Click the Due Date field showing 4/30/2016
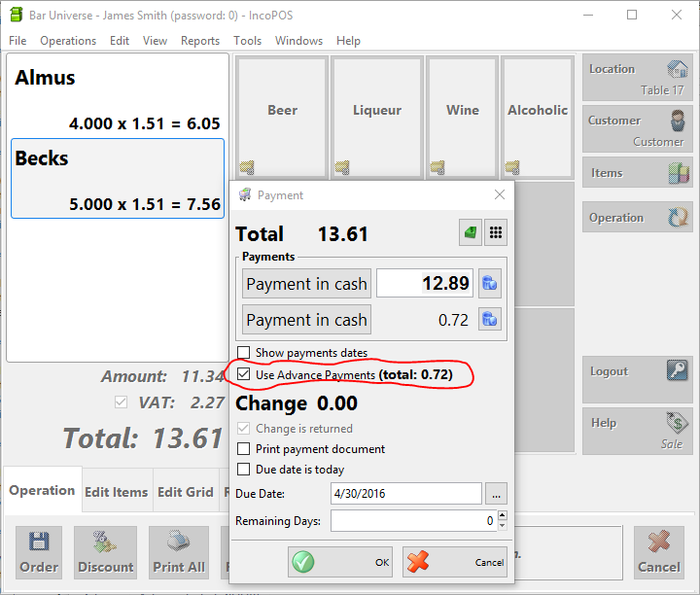 (x=405, y=494)
